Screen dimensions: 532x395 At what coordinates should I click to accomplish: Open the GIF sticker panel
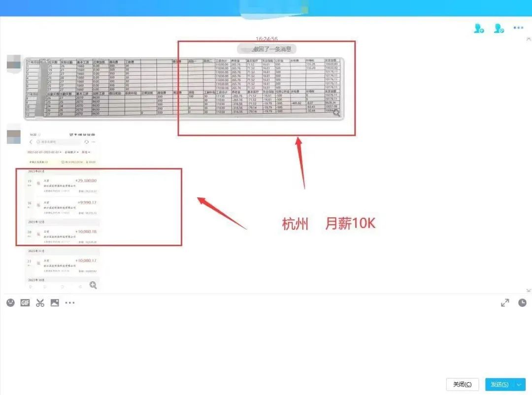point(25,303)
